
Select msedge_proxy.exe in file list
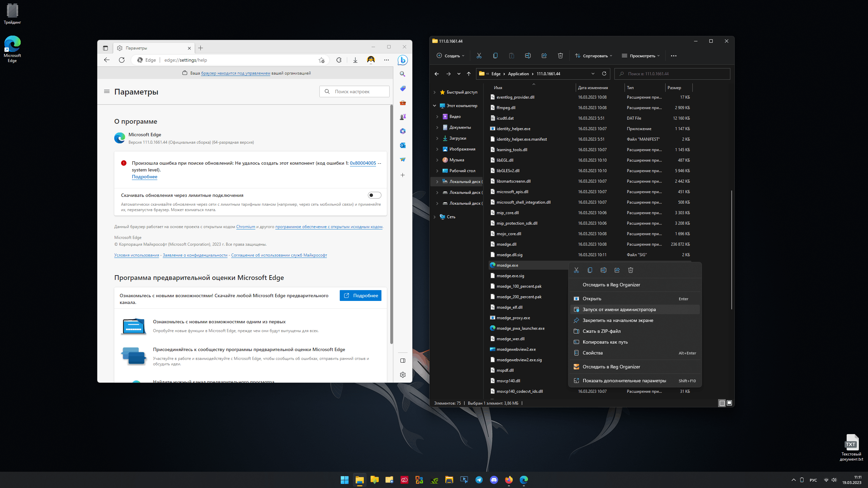tap(513, 318)
